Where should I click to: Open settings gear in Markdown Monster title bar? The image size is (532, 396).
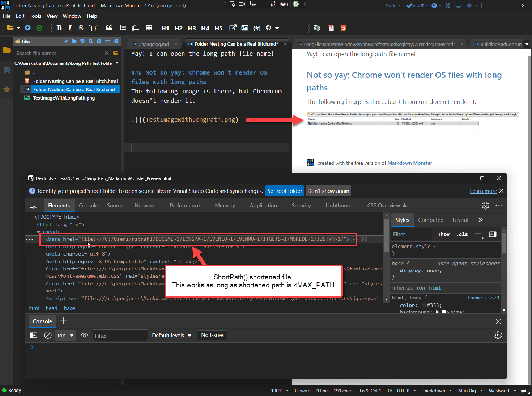click(x=469, y=5)
